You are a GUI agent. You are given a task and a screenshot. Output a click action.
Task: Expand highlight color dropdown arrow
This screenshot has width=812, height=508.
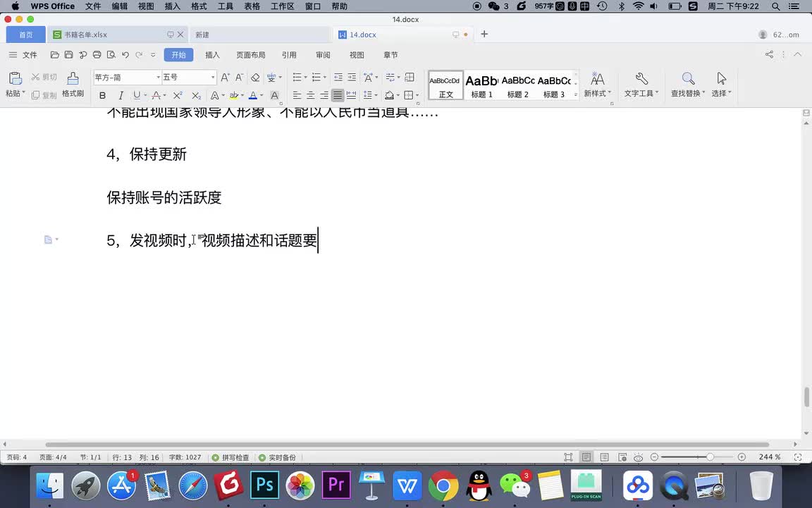[243, 95]
